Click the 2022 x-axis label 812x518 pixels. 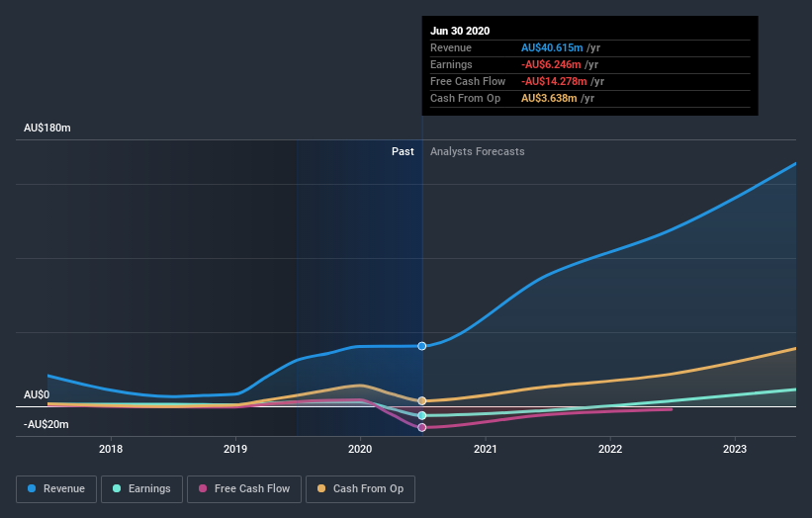[x=610, y=449]
